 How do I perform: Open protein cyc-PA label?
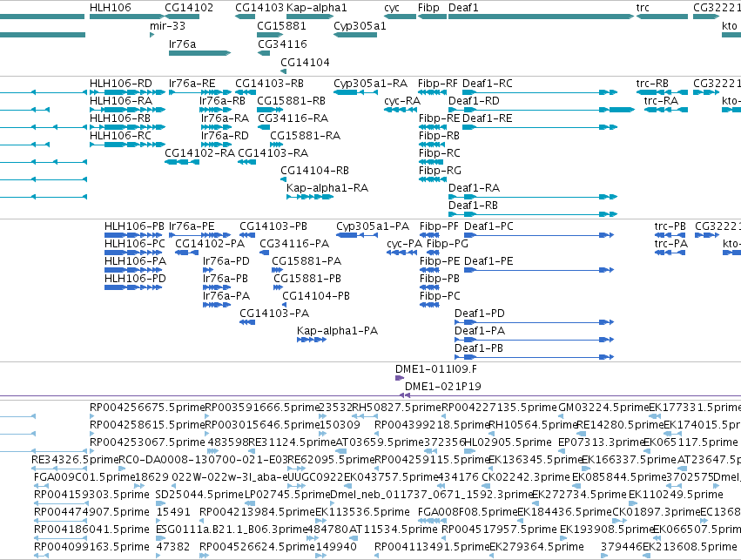[405, 245]
